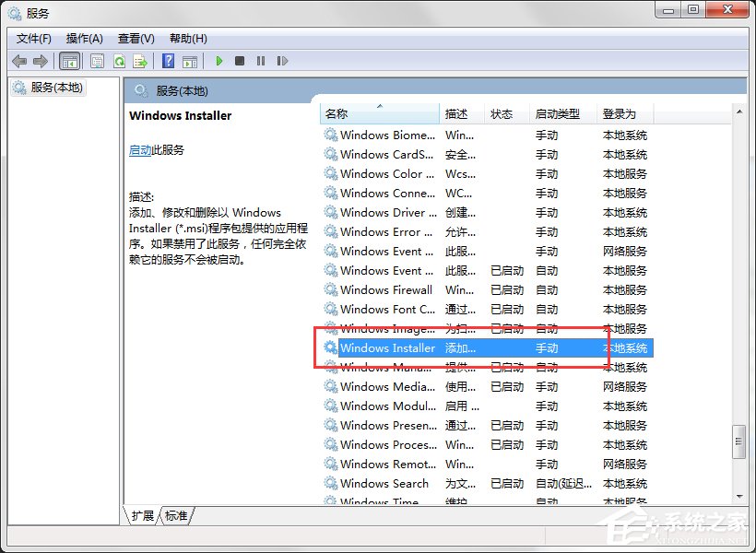Click the Refresh toolbar icon
The height and width of the screenshot is (553, 756).
point(120,61)
